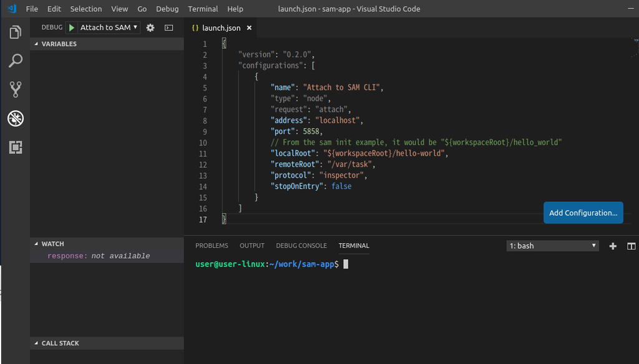
Task: Collapse the VARIABLES section
Action: tap(107, 44)
